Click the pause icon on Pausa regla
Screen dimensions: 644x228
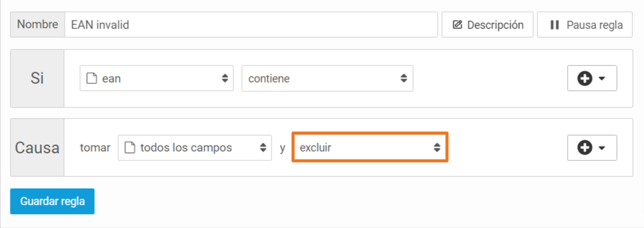click(x=555, y=25)
